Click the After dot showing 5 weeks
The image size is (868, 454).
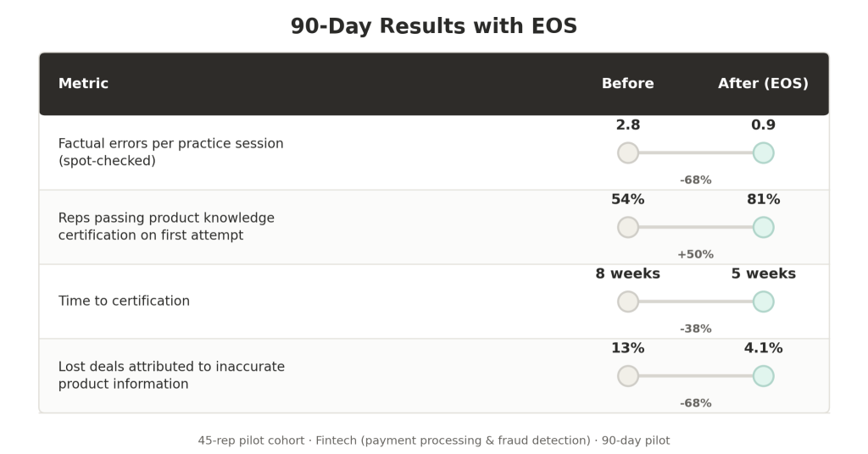(x=764, y=302)
